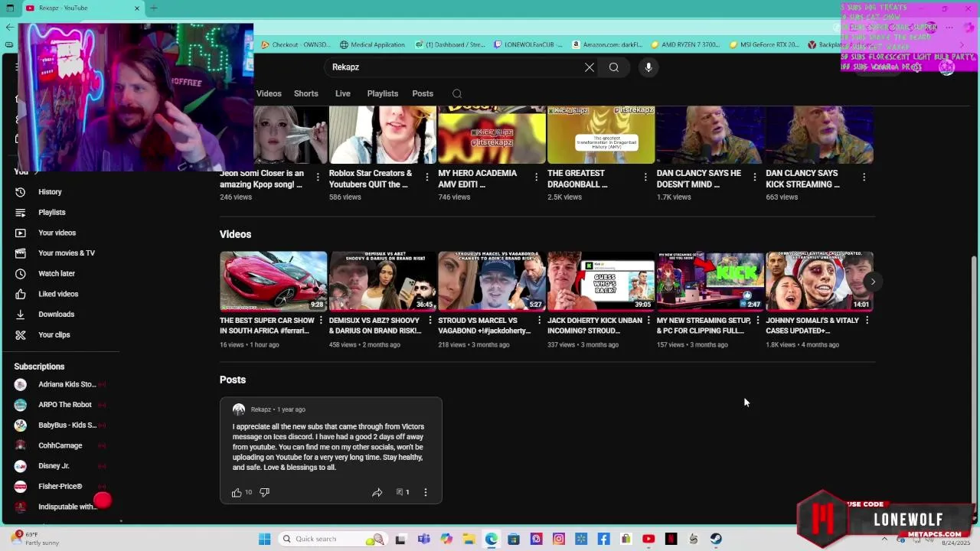Switch to the Videos channel tab

point(269,94)
